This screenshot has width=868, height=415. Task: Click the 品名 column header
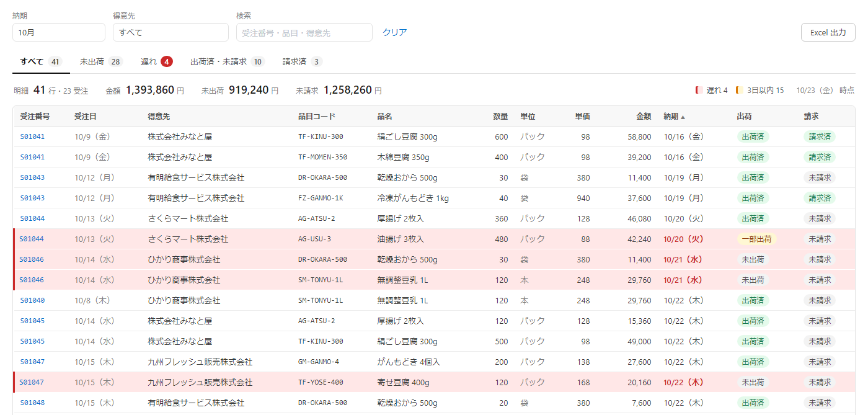coord(384,116)
